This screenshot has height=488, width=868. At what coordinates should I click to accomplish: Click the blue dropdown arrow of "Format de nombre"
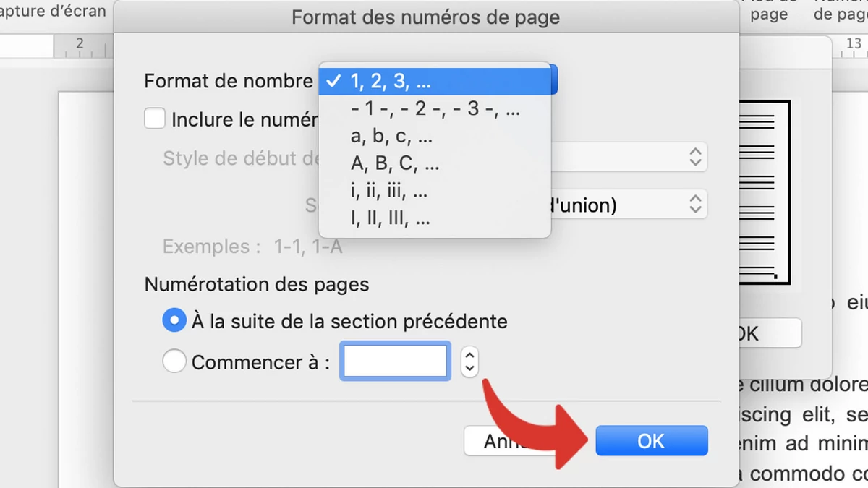[x=555, y=80]
